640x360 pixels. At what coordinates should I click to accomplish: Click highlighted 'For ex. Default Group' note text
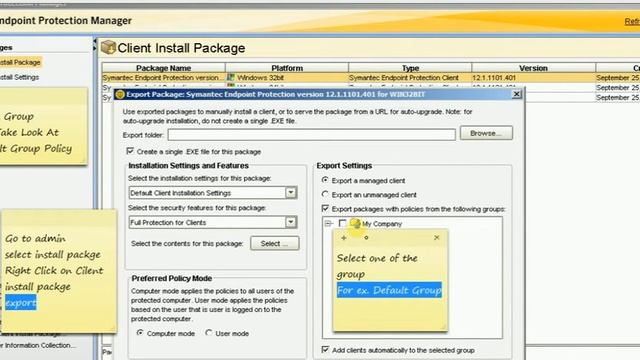[x=389, y=290]
